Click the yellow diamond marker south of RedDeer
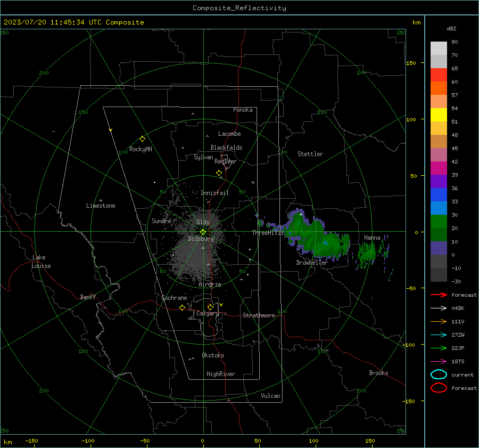 (219, 173)
